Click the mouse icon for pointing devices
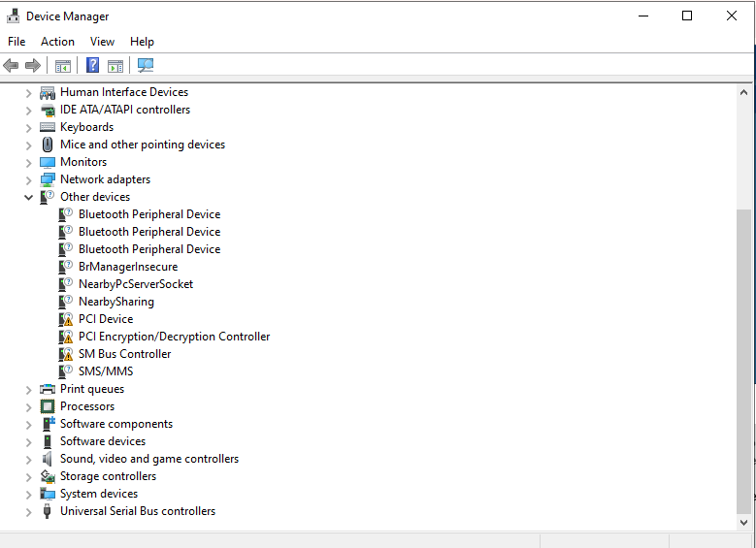 pos(48,145)
